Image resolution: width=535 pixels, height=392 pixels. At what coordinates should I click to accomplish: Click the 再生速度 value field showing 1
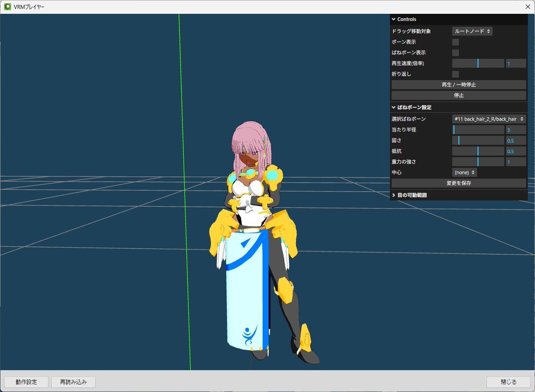[516, 63]
